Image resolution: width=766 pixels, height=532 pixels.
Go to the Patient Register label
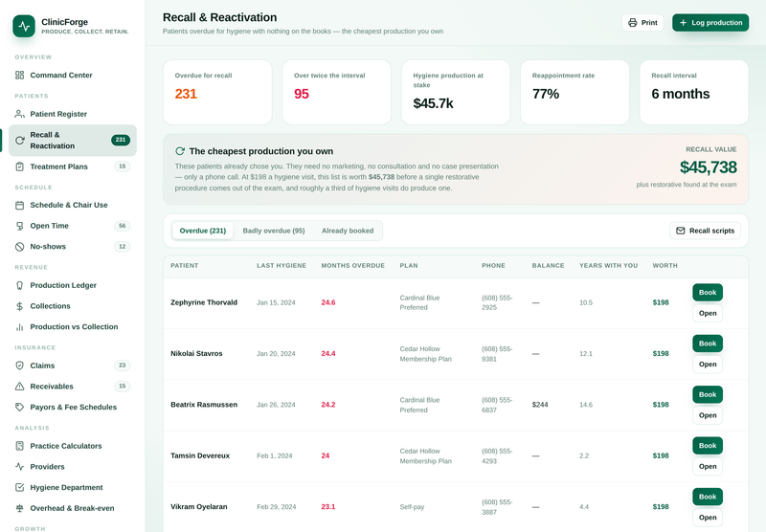[58, 114]
